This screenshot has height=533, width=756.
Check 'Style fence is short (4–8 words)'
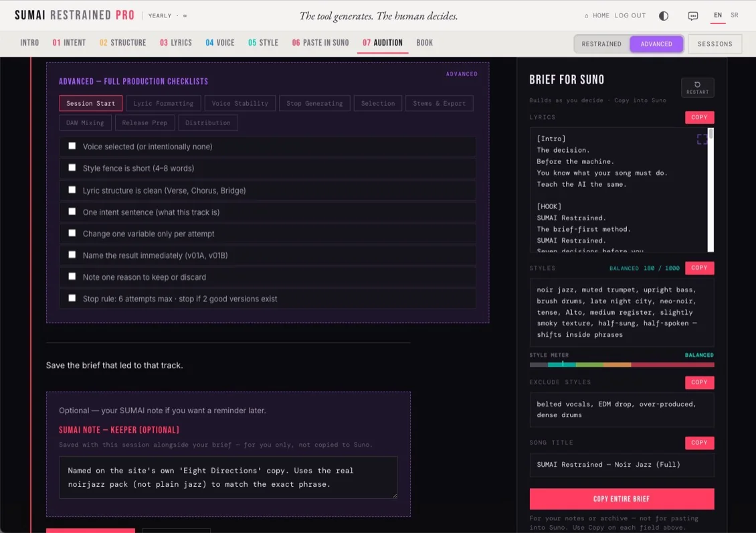click(x=72, y=167)
